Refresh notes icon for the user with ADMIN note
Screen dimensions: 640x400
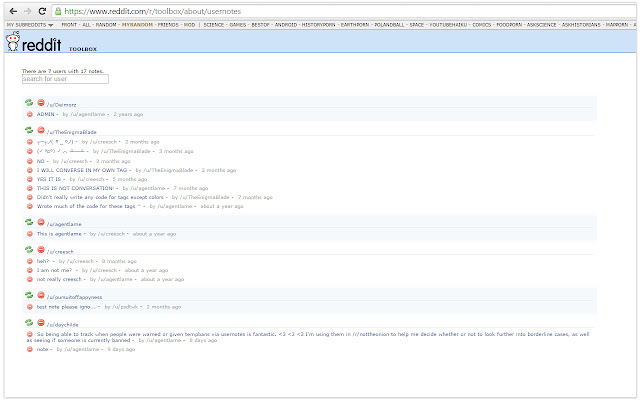tap(29, 103)
